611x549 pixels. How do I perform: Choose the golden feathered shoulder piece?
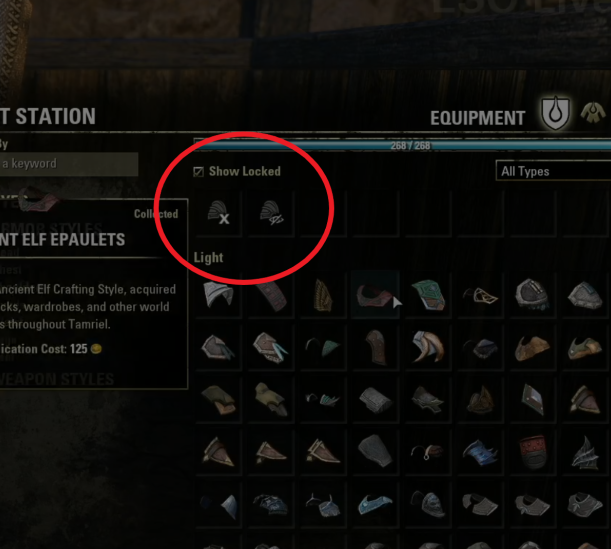[323, 295]
